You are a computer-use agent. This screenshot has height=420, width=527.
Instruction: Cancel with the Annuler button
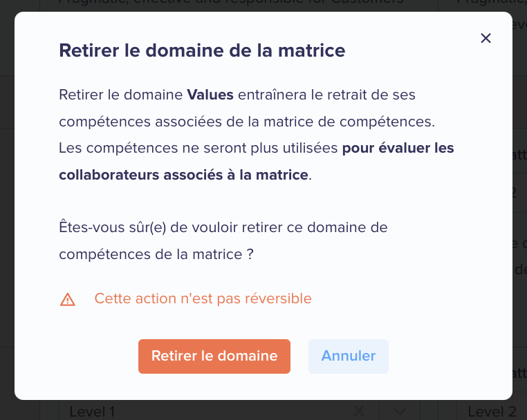coord(348,356)
